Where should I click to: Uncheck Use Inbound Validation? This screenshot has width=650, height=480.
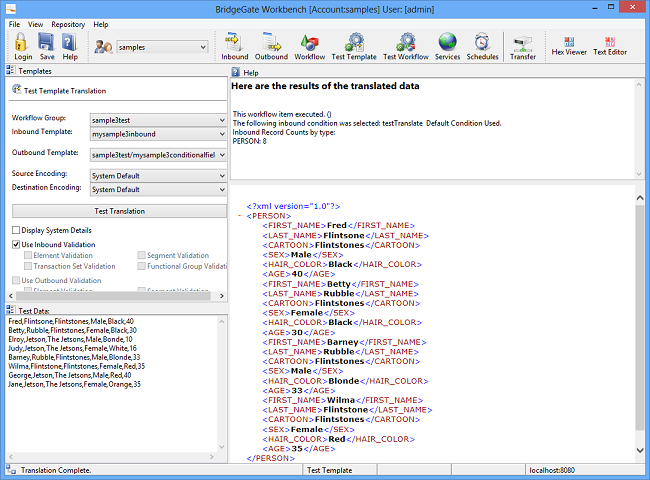point(16,245)
